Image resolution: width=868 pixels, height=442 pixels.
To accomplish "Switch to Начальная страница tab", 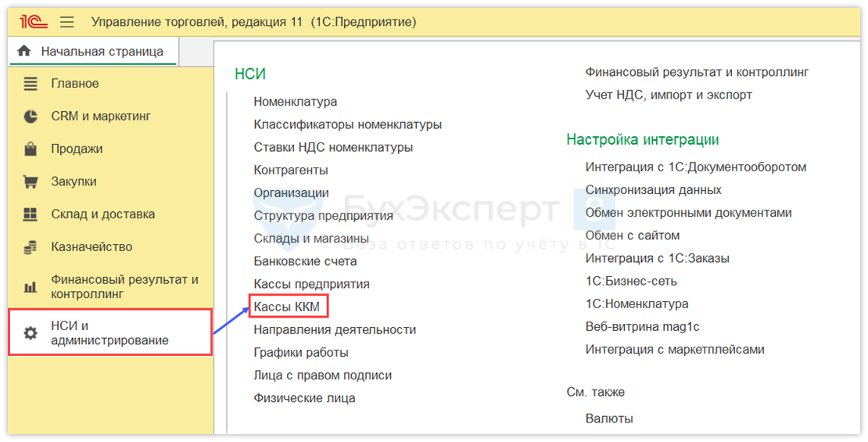I will 93,51.
